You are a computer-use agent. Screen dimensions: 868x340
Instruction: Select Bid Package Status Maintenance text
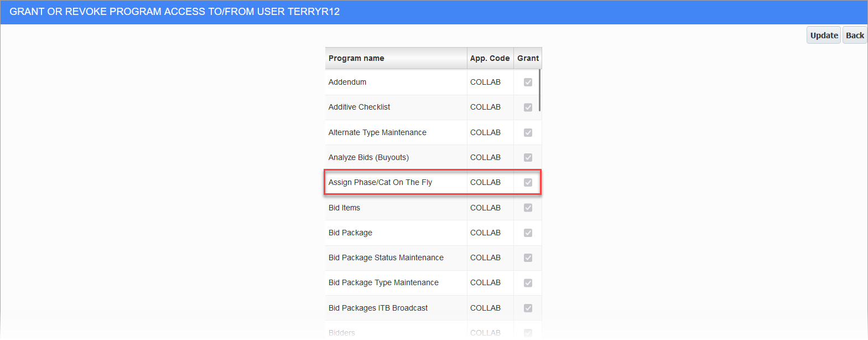point(386,257)
